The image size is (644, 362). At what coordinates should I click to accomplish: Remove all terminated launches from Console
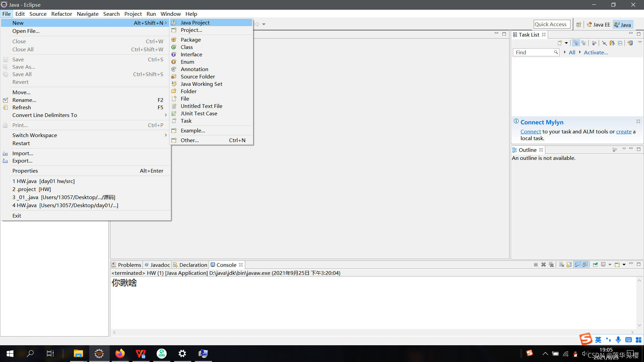coord(552,264)
